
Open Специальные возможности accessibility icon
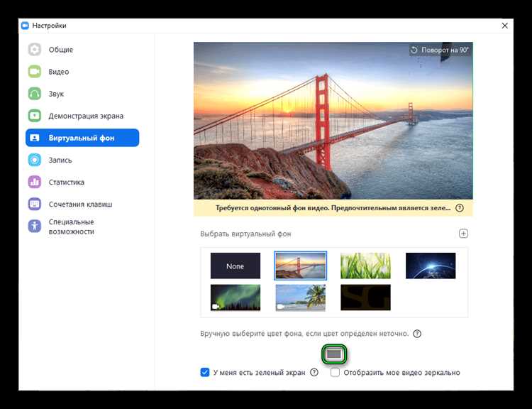[x=35, y=227]
